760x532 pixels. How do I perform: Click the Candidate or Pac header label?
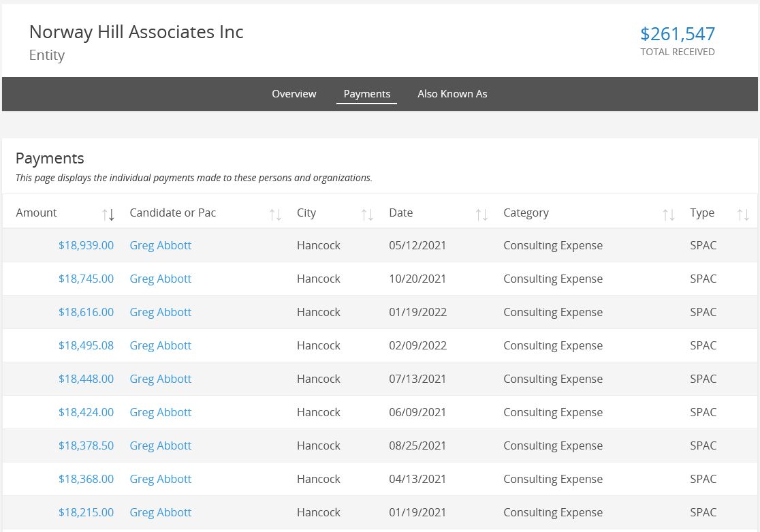pyautogui.click(x=172, y=213)
